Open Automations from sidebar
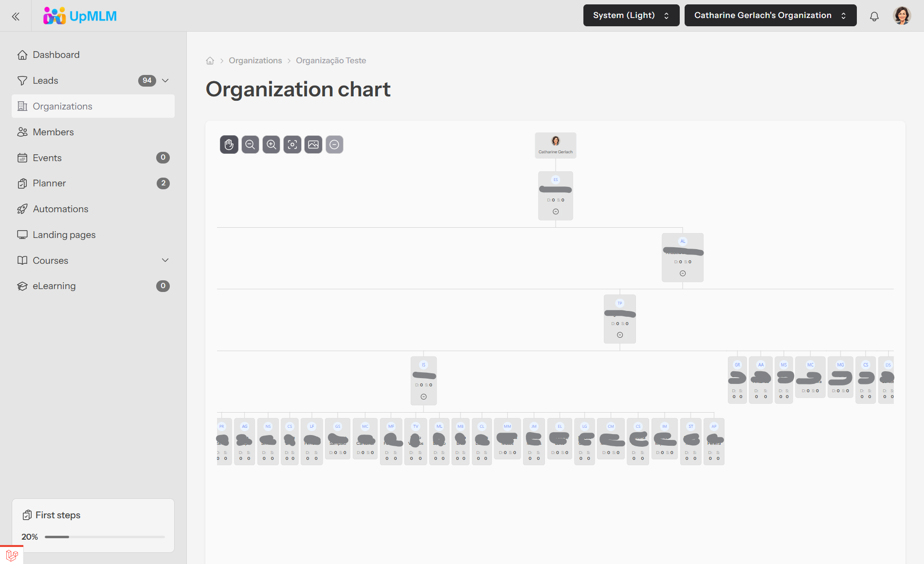This screenshot has height=564, width=924. 61,209
